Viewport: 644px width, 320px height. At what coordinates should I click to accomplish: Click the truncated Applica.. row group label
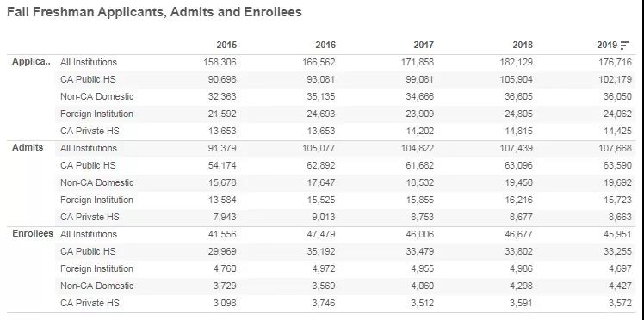pyautogui.click(x=31, y=62)
